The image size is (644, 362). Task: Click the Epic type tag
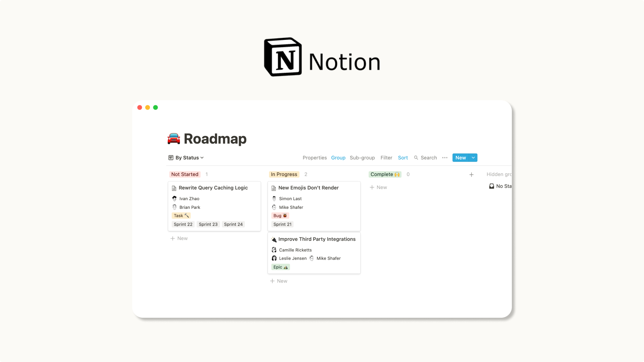point(280,267)
